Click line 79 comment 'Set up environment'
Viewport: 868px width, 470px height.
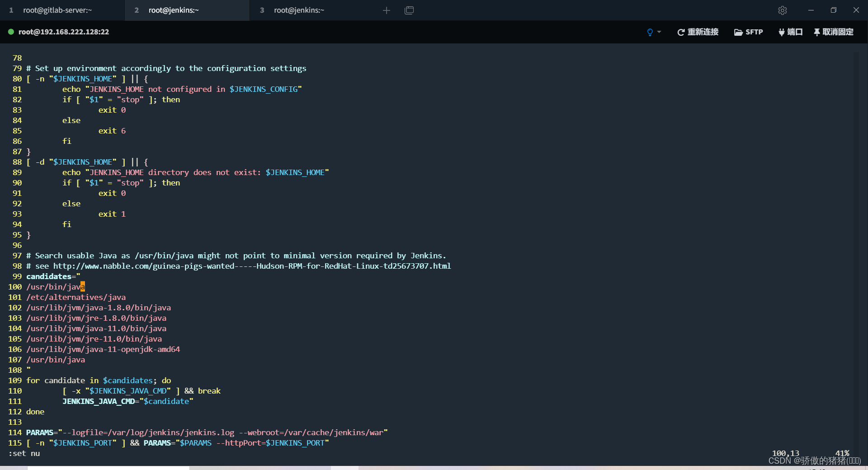[x=166, y=68]
